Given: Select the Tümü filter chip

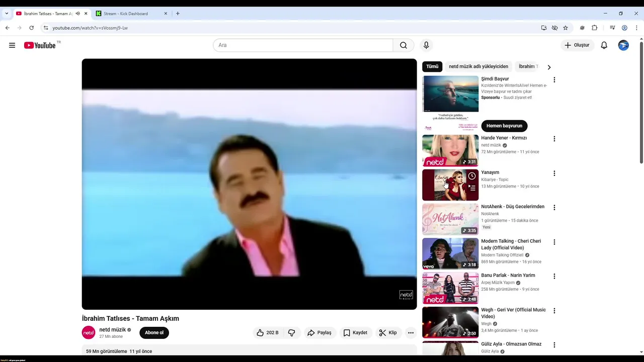Looking at the screenshot, I should (x=432, y=66).
